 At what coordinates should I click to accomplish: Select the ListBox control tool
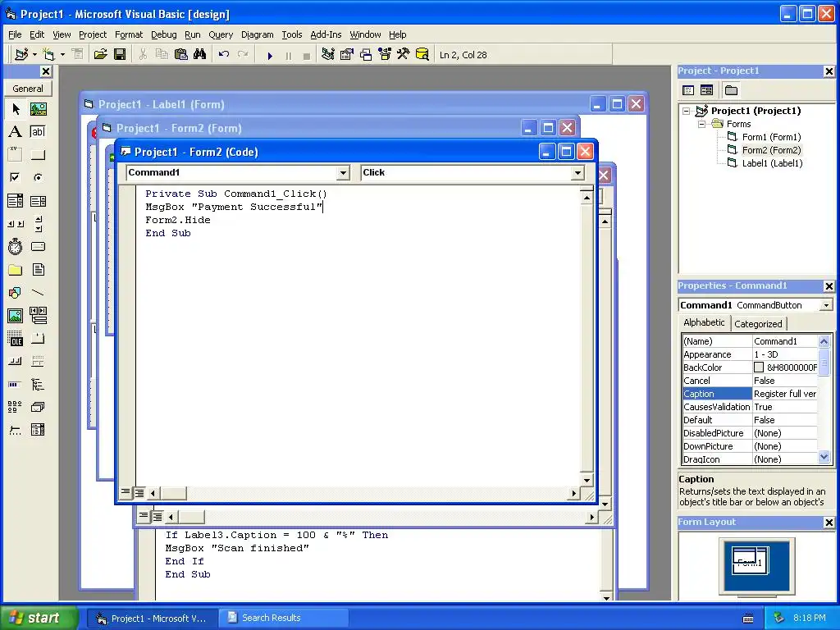tap(38, 201)
